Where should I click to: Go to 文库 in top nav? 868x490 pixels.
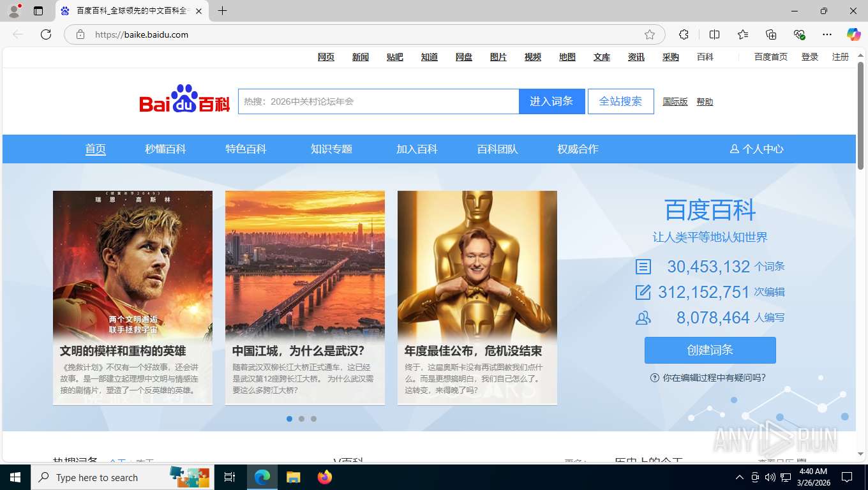coord(602,57)
